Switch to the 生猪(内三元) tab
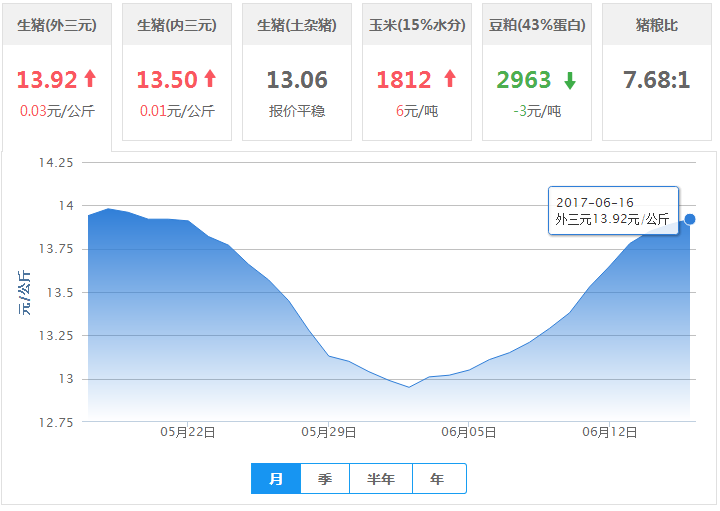Viewport: 720px width, 511px height. click(x=177, y=24)
